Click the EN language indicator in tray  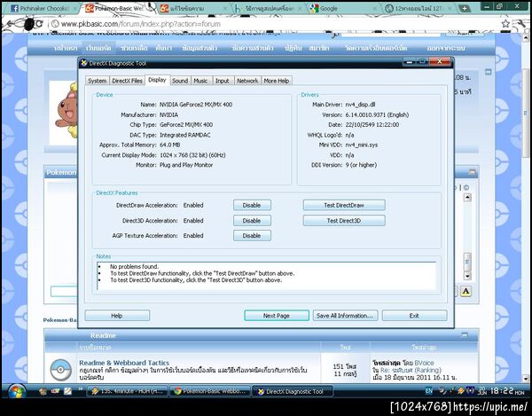point(429,391)
